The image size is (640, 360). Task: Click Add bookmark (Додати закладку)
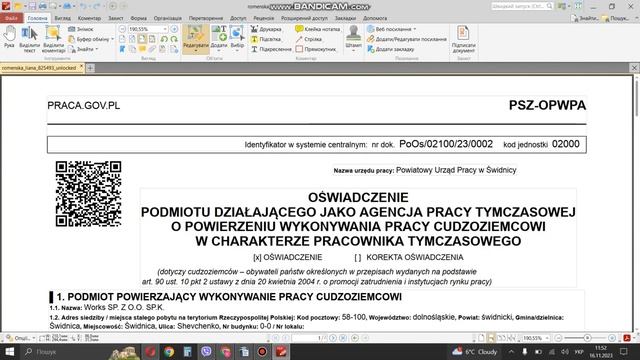[x=391, y=49]
